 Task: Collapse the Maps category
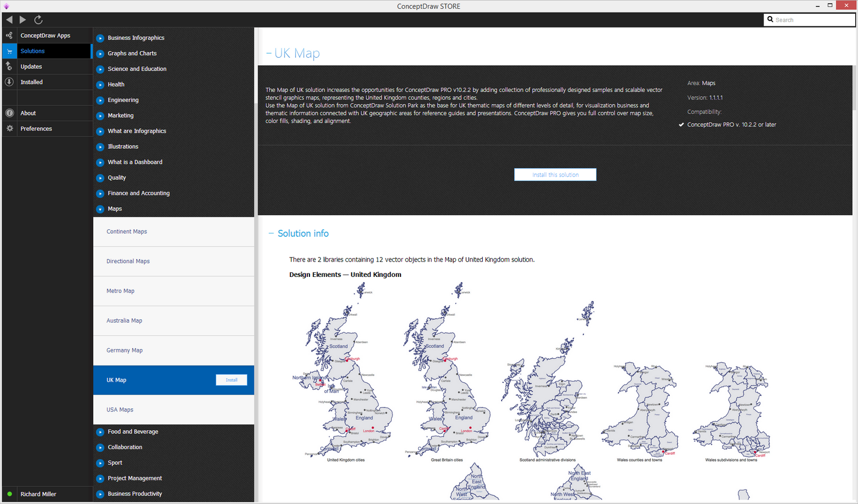coord(100,209)
